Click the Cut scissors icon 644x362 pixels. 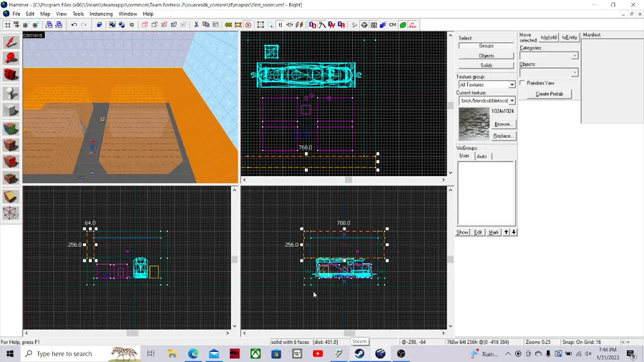(196, 24)
